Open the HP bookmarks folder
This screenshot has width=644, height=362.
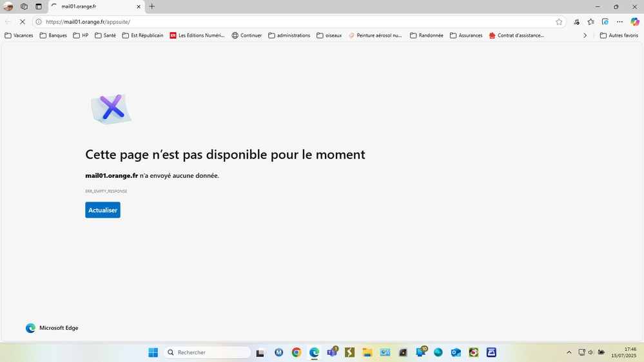81,35
